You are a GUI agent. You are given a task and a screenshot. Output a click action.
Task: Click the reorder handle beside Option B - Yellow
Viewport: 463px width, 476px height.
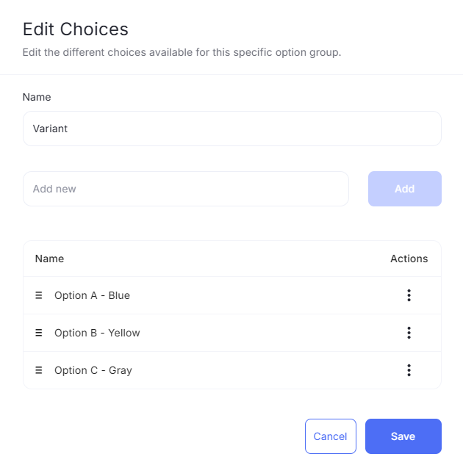click(38, 333)
